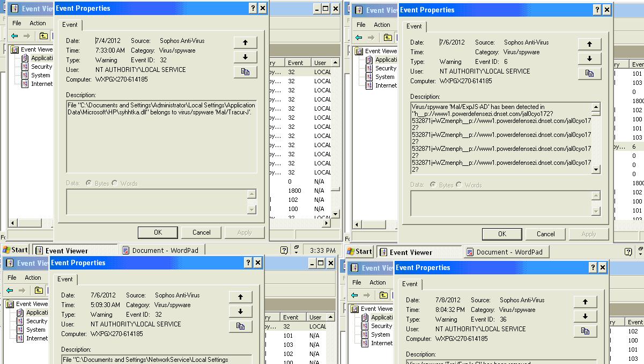
Task: Click up-folder icon in Event Viewer behind Event ID 6 dialog
Action: pos(388,38)
